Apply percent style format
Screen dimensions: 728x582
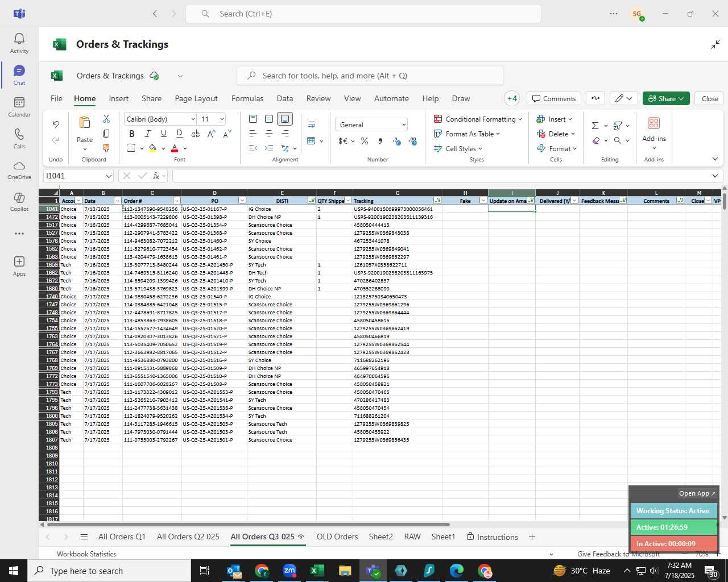[x=364, y=141]
